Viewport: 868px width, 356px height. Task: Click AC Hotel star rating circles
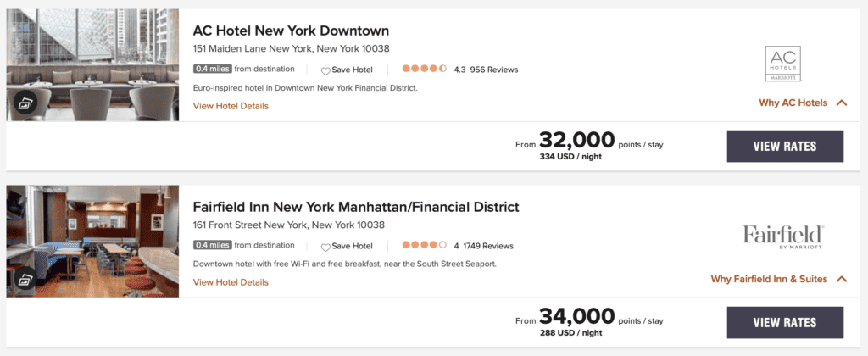click(424, 70)
